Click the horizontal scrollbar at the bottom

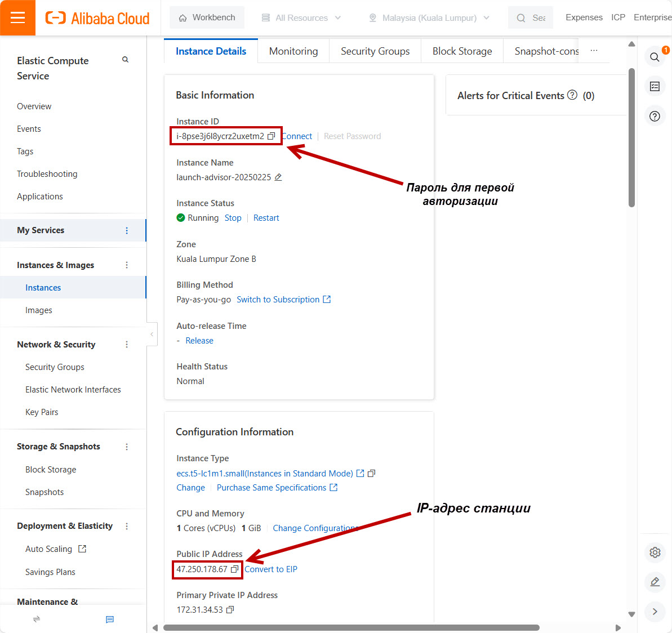point(351,627)
